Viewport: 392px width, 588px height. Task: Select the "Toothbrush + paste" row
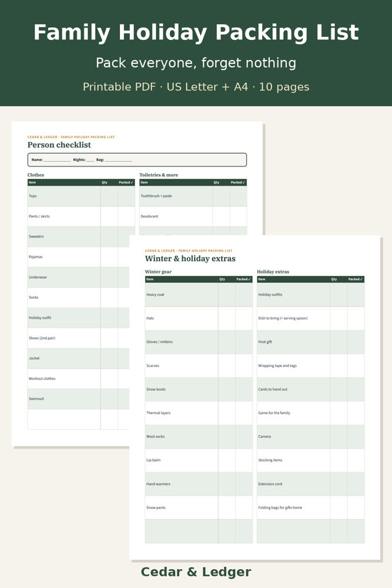[193, 196]
